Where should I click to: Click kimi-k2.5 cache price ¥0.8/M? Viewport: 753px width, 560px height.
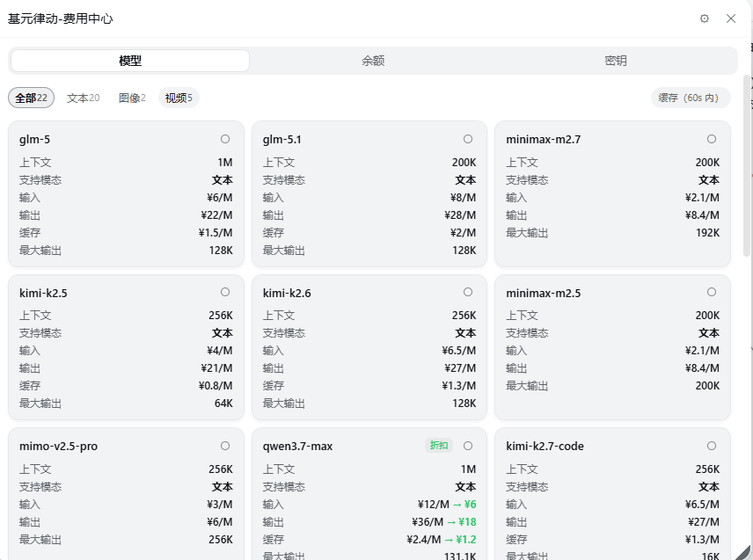(216, 386)
